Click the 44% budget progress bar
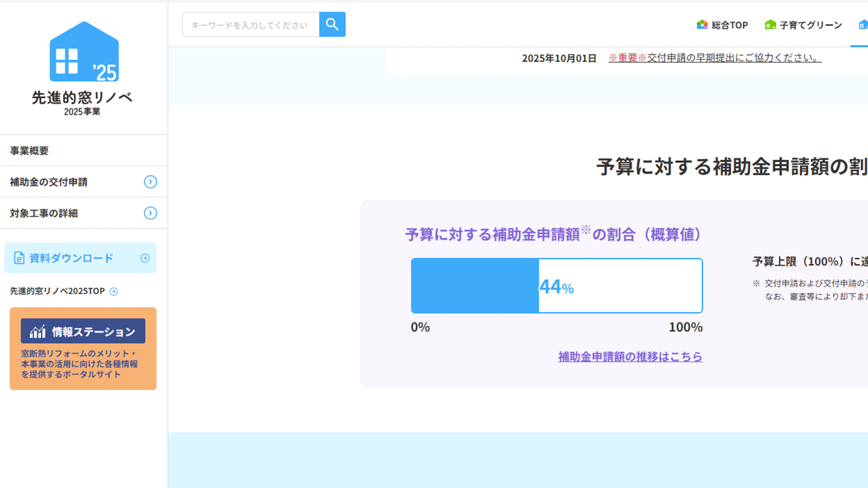This screenshot has height=488, width=868. (556, 286)
